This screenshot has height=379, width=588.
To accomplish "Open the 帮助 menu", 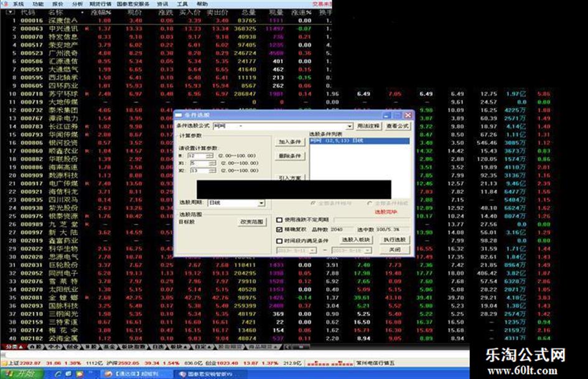I will pos(202,4).
